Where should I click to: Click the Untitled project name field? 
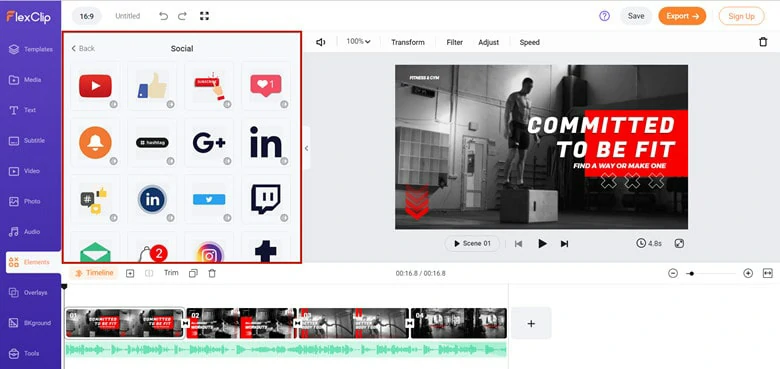coord(128,16)
